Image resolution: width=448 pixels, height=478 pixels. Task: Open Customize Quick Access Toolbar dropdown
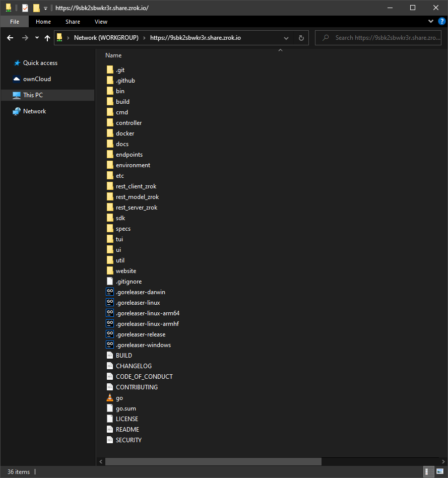(x=45, y=8)
